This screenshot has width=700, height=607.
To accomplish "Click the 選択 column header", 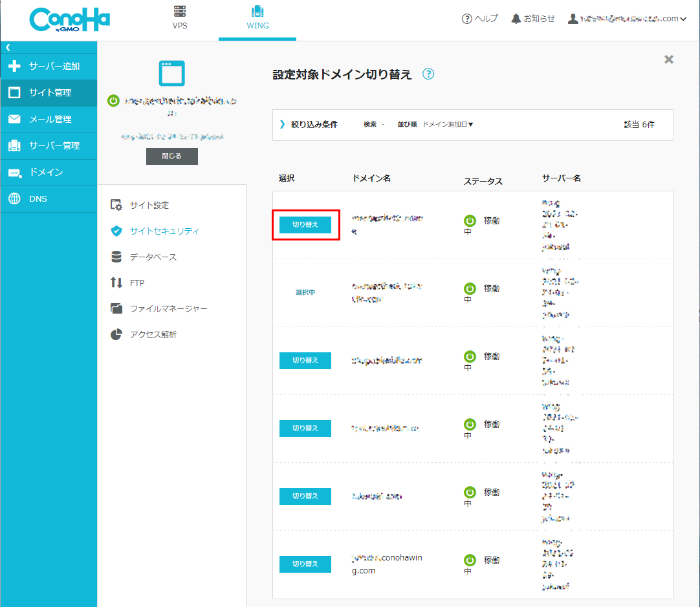I will (287, 178).
